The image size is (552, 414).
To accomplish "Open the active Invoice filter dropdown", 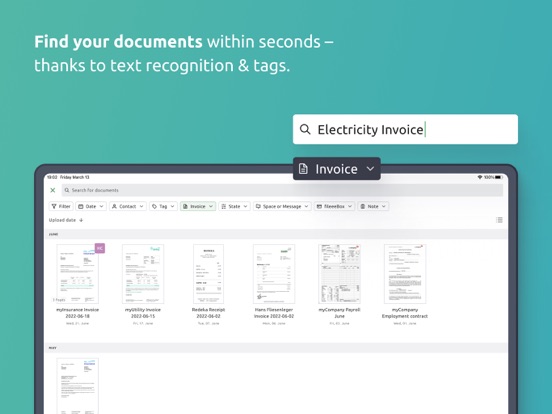I will pyautogui.click(x=198, y=206).
